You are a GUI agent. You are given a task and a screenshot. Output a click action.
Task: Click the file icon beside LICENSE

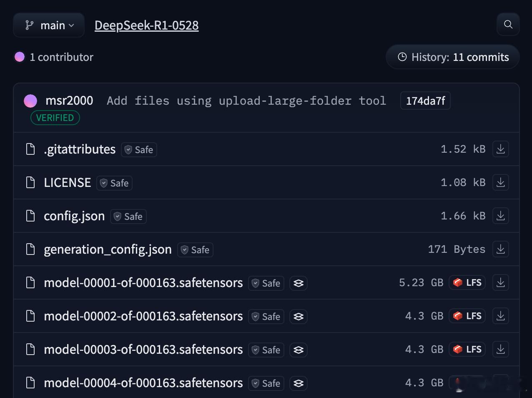click(x=30, y=182)
